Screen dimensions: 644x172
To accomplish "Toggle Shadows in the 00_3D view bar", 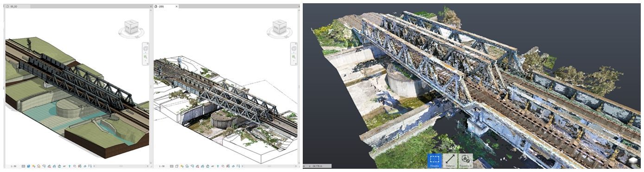I will [38, 166].
